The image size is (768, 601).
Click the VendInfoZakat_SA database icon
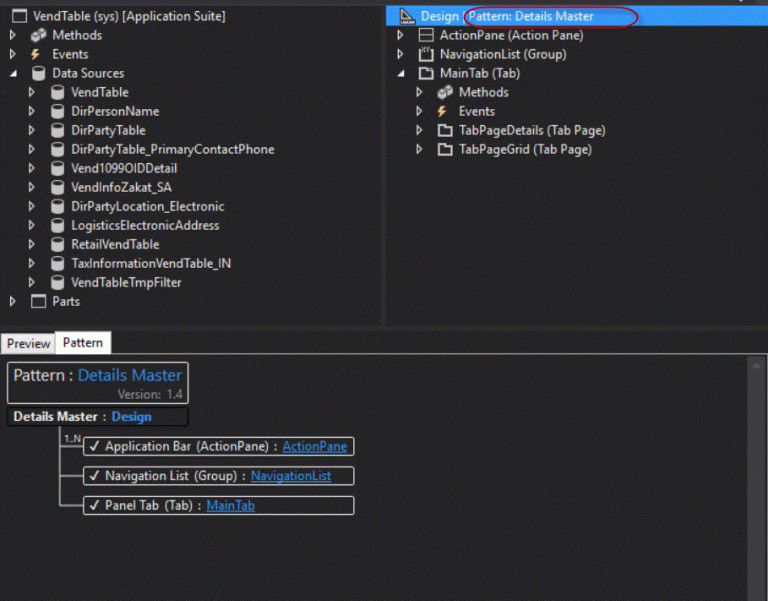[57, 188]
